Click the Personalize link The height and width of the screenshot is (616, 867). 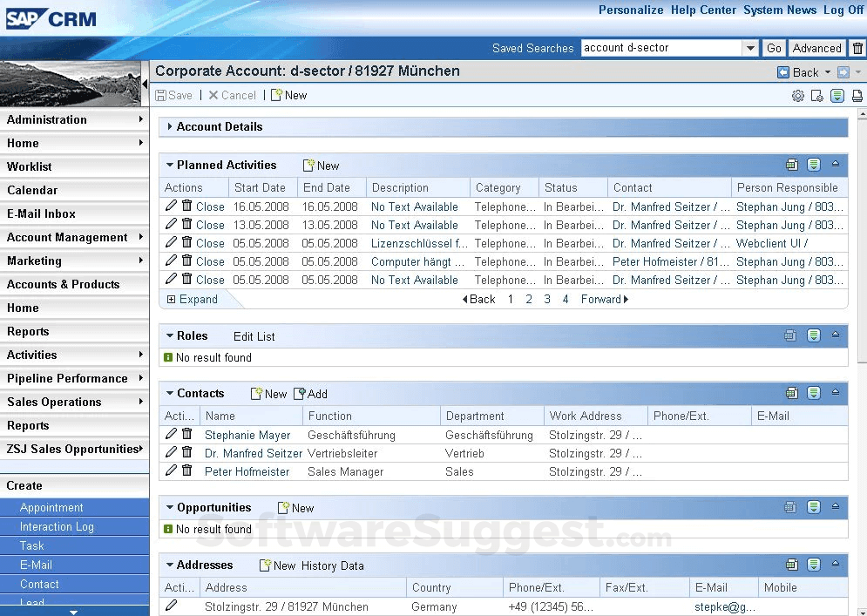tap(631, 10)
